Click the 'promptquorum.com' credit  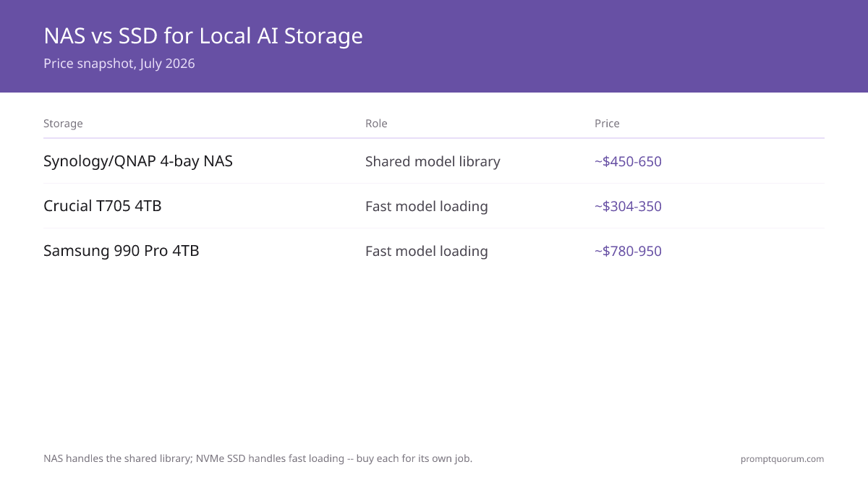[782, 459]
